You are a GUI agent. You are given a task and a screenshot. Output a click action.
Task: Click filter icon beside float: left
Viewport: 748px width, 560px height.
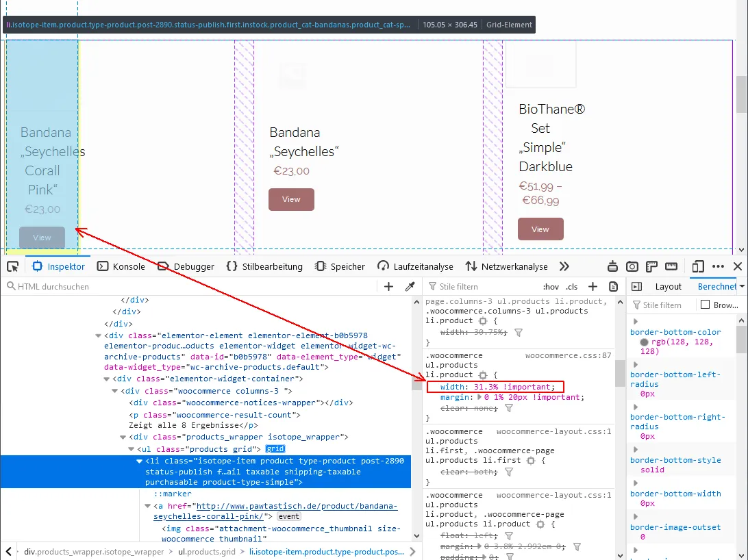pos(509,536)
